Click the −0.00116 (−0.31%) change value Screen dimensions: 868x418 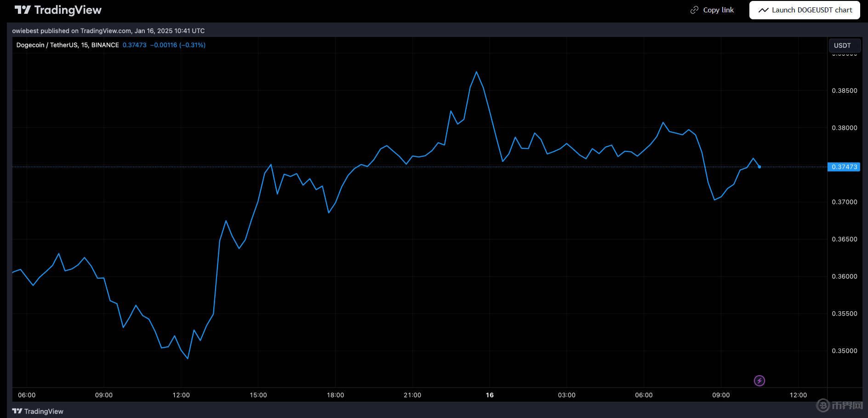(178, 45)
